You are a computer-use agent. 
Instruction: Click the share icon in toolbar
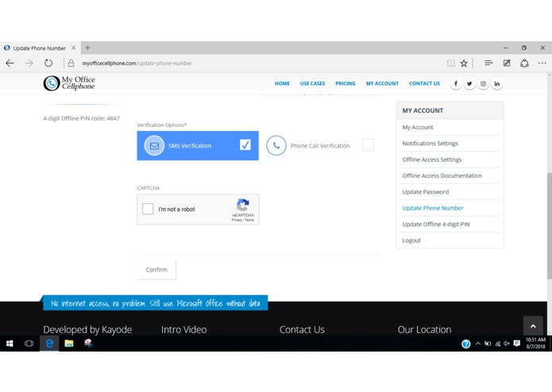tap(524, 63)
